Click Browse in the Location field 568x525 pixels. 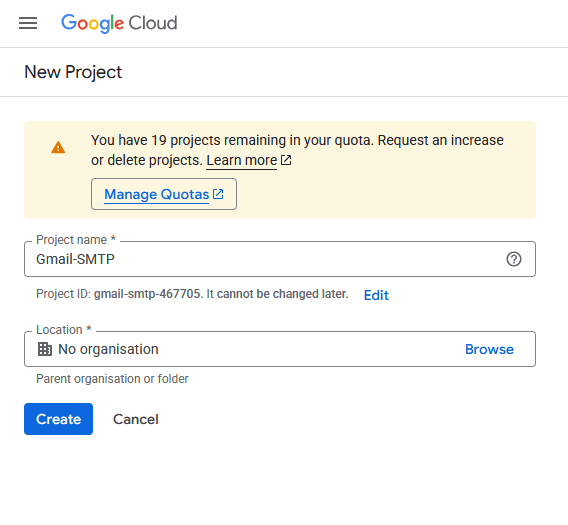click(489, 349)
